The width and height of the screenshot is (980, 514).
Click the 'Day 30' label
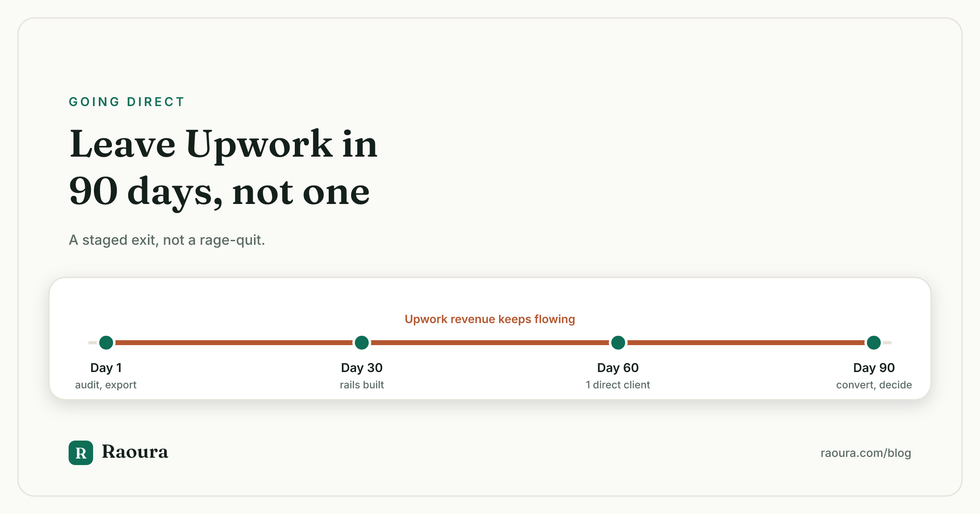[x=362, y=368]
